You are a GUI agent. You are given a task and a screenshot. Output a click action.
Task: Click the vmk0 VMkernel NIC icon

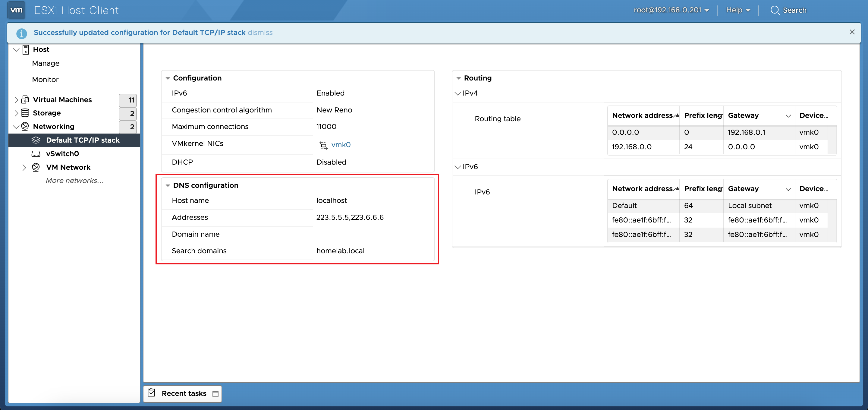click(323, 145)
